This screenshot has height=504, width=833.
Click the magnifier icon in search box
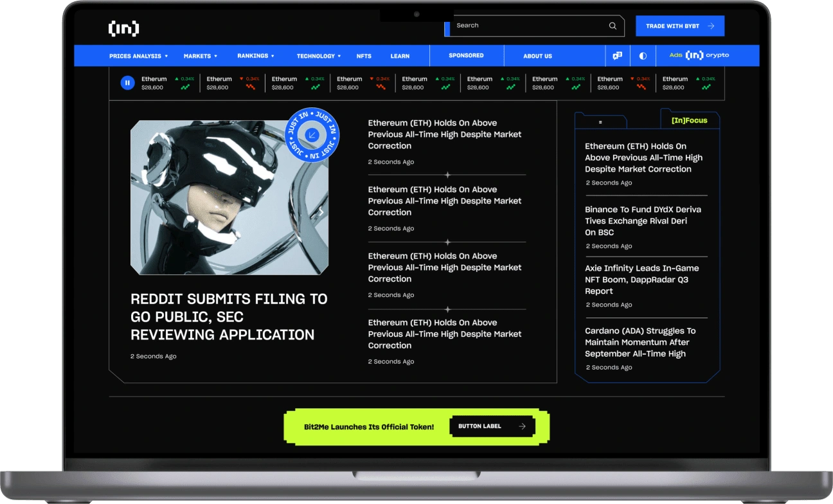click(613, 26)
